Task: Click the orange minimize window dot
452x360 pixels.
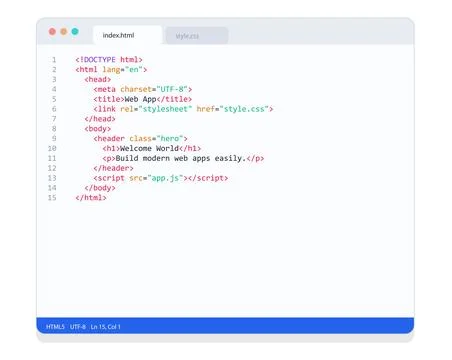Action: click(64, 31)
